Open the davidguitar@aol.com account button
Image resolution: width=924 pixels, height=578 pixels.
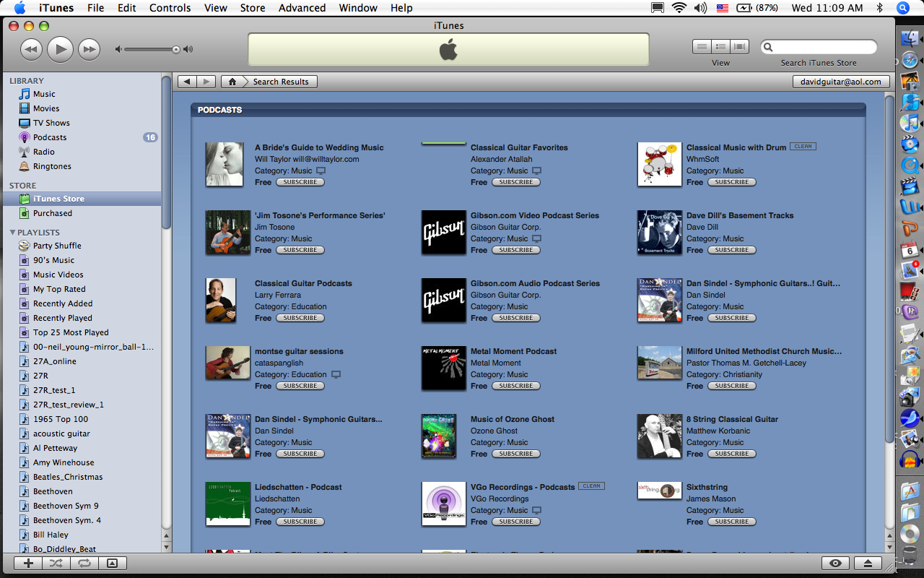coord(841,82)
